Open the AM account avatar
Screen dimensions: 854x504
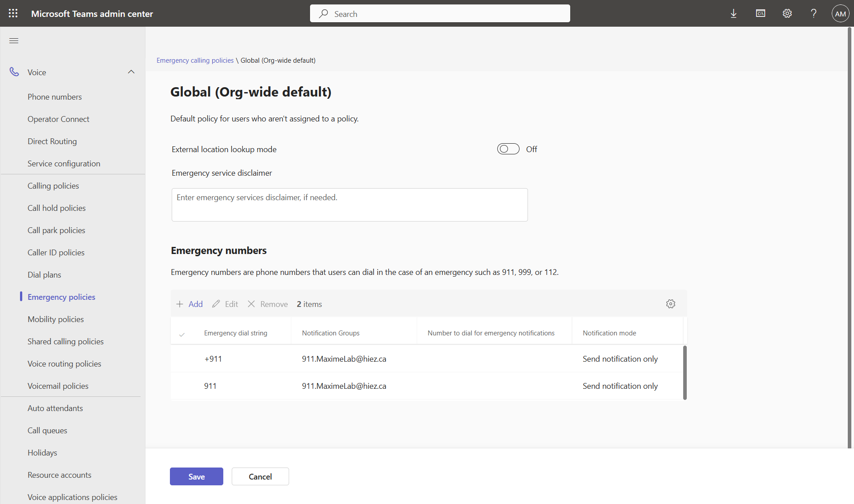[840, 13]
